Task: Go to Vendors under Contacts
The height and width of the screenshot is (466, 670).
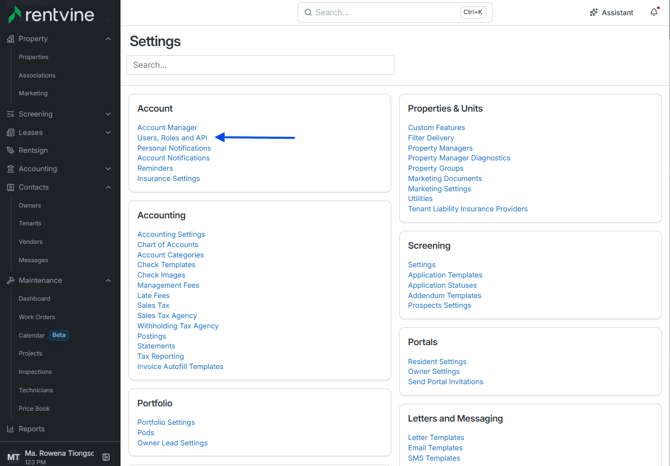Action: pos(30,242)
